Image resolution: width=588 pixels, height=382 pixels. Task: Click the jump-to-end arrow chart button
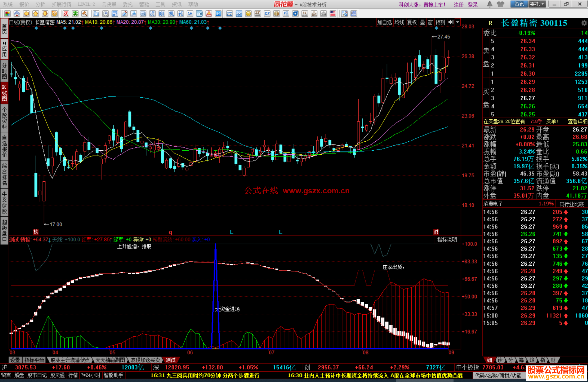pos(451,22)
